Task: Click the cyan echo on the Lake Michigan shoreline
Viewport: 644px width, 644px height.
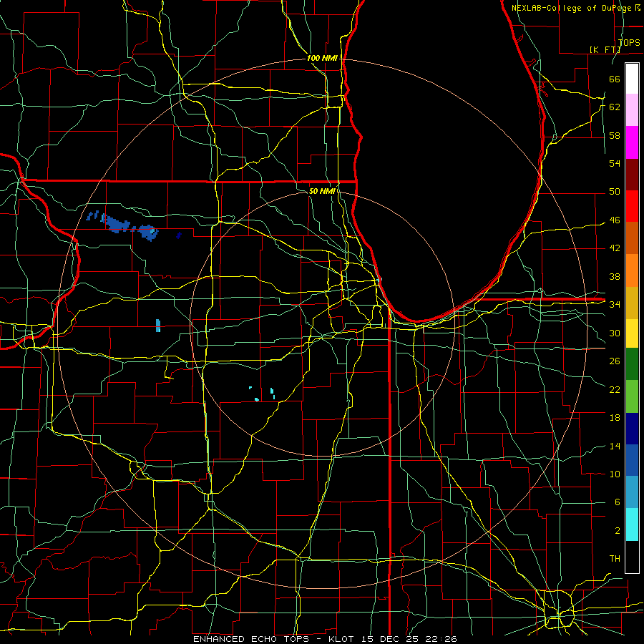Action: [x=379, y=280]
